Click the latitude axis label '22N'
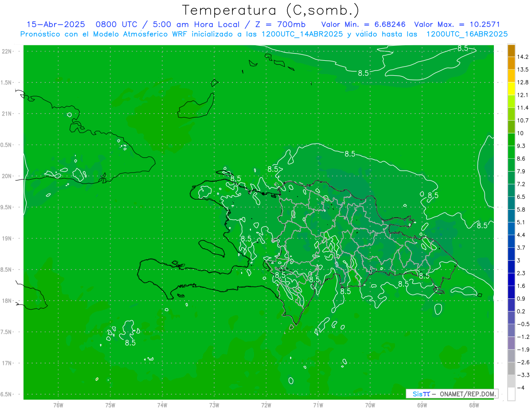 (x=7, y=51)
